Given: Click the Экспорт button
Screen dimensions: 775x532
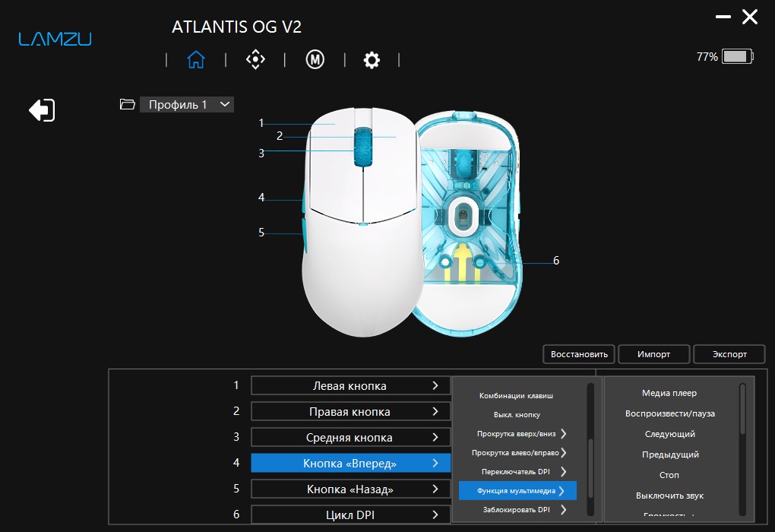Looking at the screenshot, I should point(729,354).
